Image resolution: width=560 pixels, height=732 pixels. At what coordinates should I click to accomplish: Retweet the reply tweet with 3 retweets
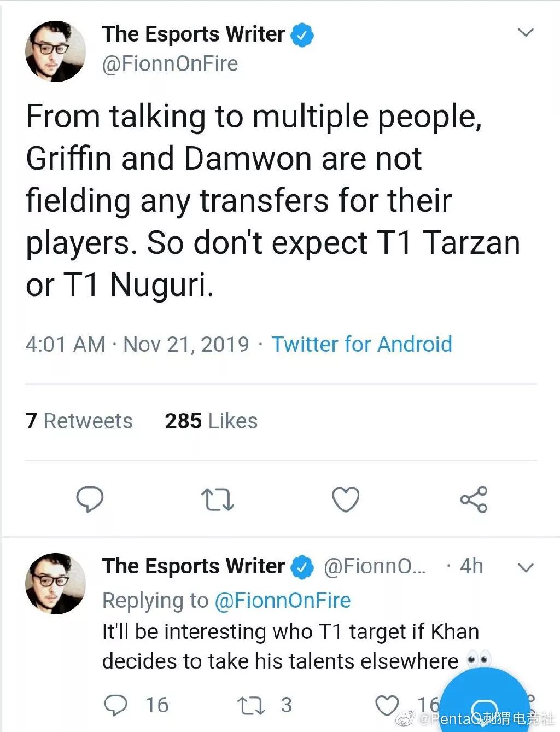pyautogui.click(x=250, y=705)
